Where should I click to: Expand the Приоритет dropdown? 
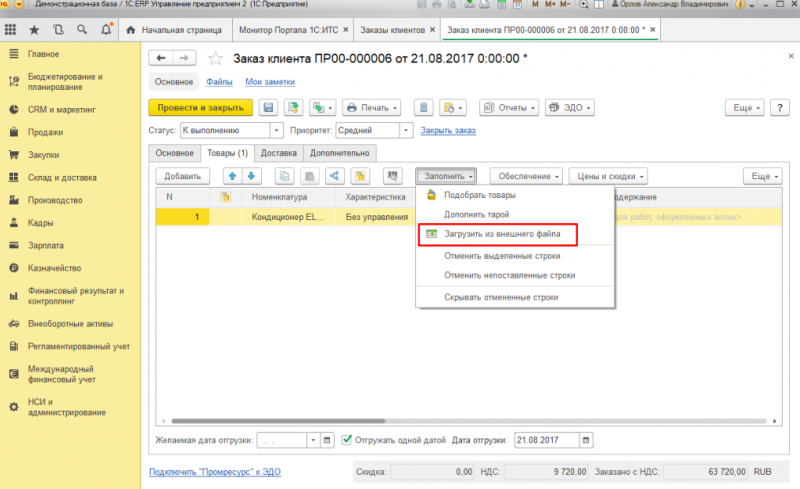406,130
